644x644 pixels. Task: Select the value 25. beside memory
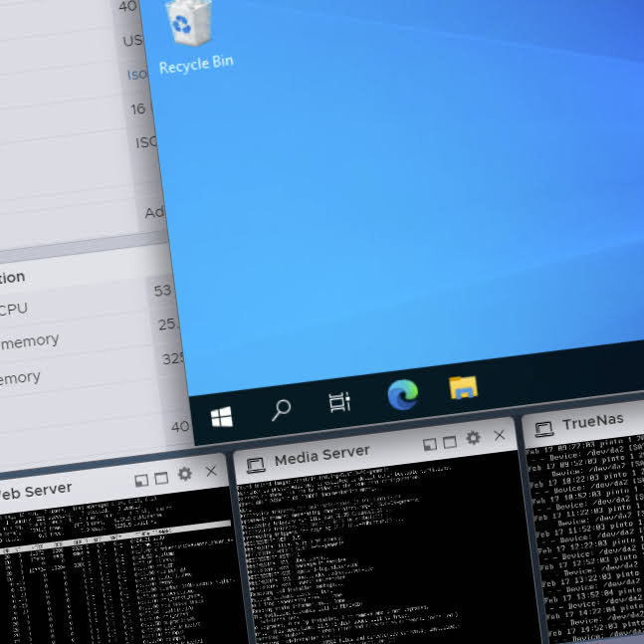click(x=168, y=324)
